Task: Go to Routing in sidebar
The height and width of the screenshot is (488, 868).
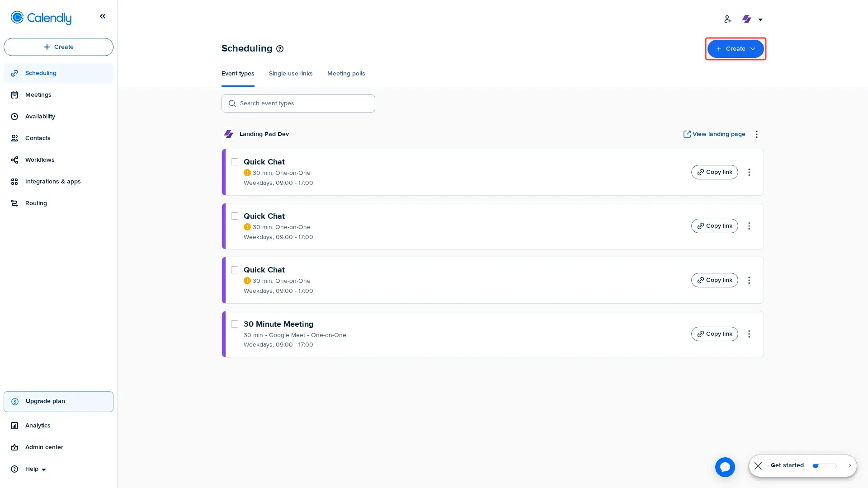Action: click(x=36, y=203)
